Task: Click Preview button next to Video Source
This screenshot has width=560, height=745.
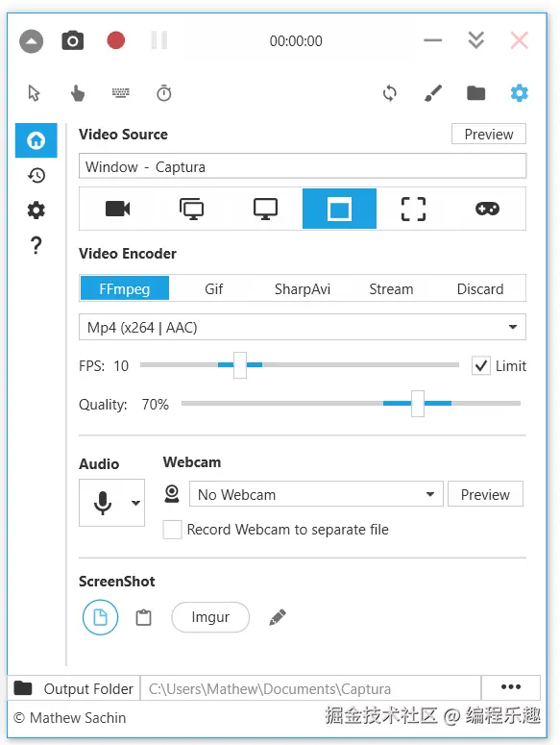Action: (x=488, y=134)
